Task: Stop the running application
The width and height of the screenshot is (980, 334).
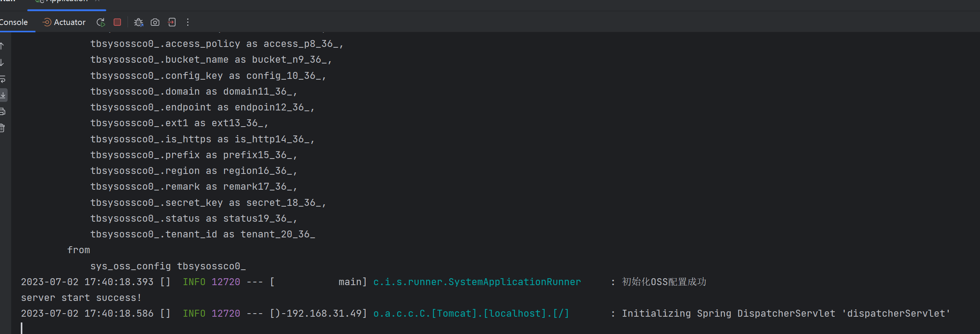Action: 117,22
